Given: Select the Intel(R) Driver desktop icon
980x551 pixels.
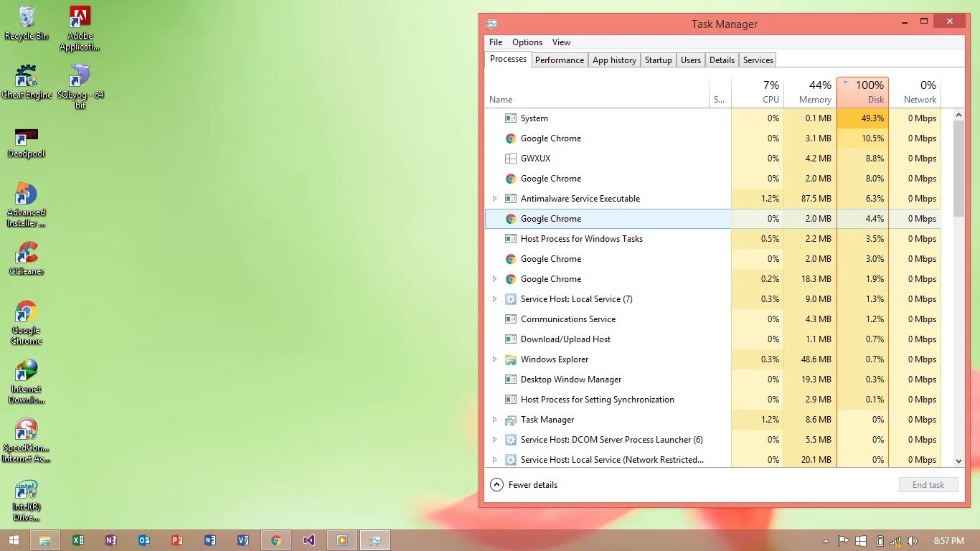Looking at the screenshot, I should click(27, 499).
